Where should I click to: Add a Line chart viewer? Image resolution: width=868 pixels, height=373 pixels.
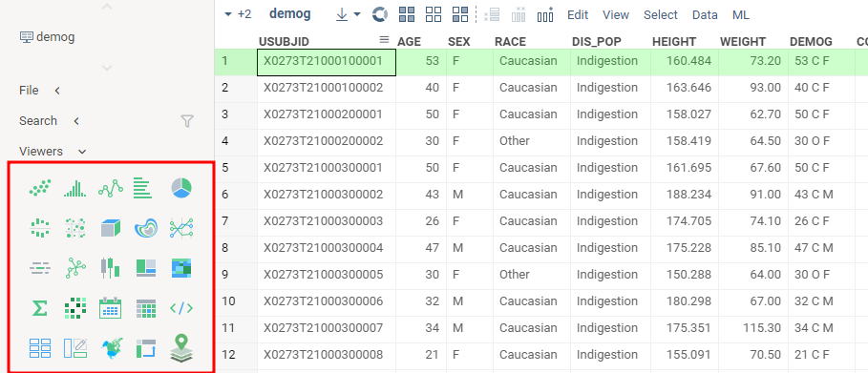(110, 188)
